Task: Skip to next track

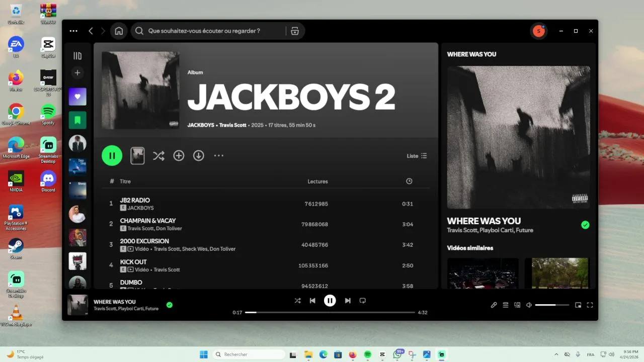Action: point(347,301)
